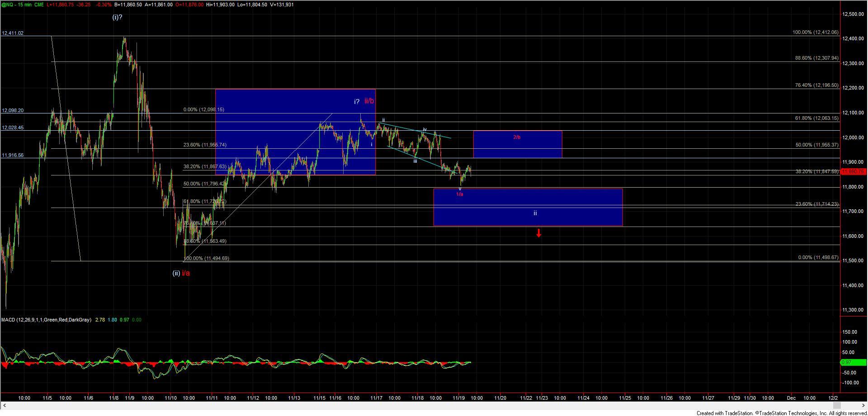Viewport: 868px width, 416px height.
Task: Select the 11/24 date on the time axis
Action: (583, 398)
